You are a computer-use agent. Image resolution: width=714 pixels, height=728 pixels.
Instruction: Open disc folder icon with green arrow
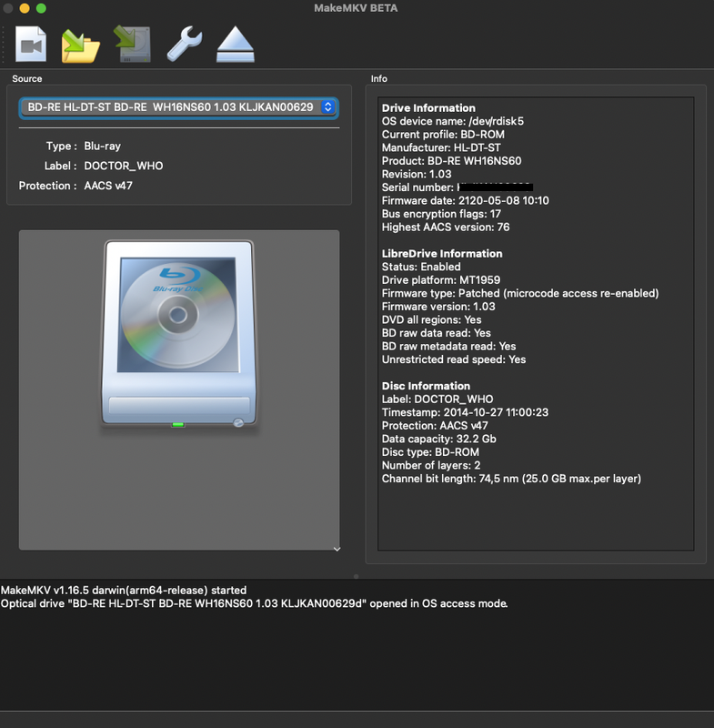81,45
